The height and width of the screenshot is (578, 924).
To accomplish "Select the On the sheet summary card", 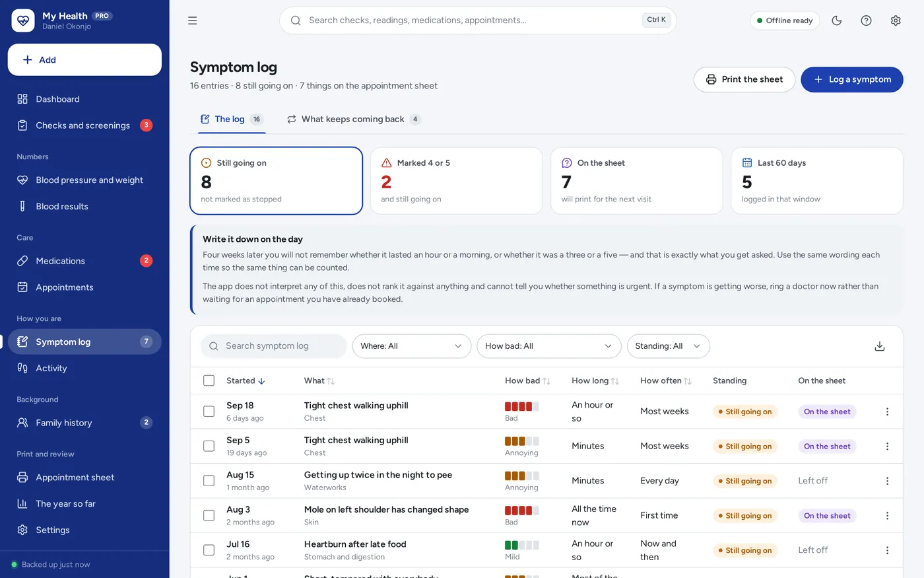I will [637, 181].
